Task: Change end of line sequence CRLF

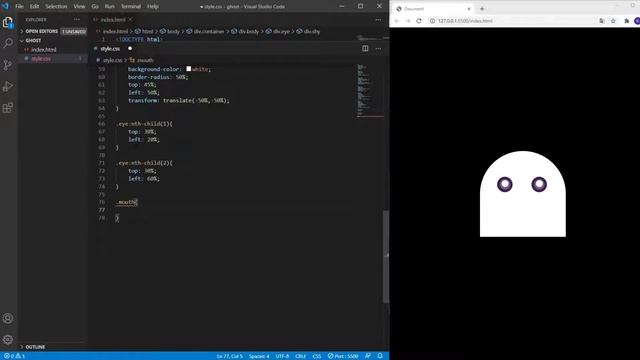Action: (x=300, y=356)
